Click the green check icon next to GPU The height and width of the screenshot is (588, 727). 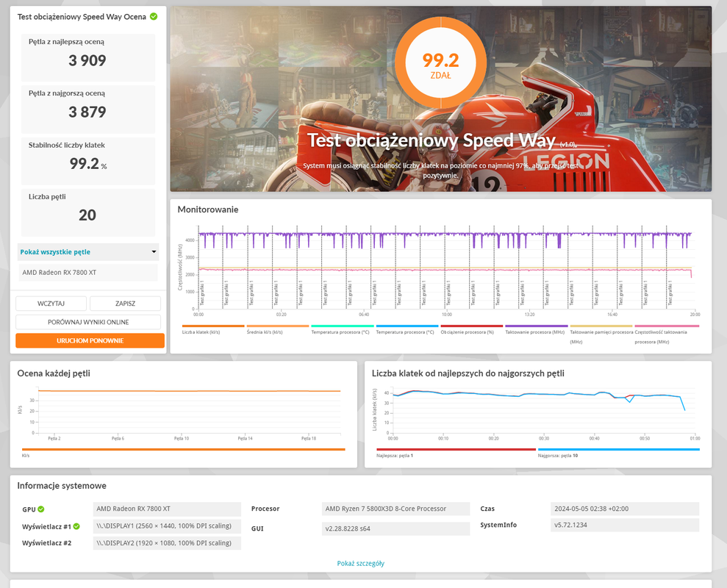click(41, 509)
